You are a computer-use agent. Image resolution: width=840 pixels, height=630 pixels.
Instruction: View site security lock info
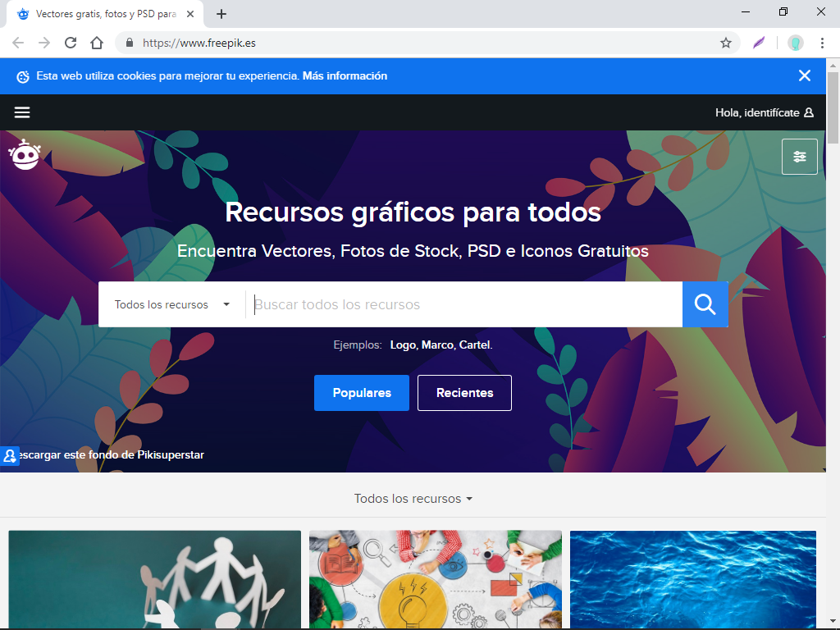point(129,43)
